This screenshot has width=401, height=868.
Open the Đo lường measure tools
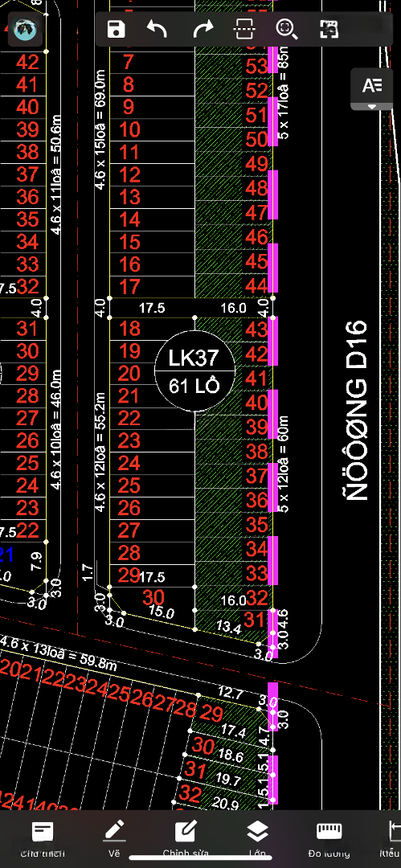(x=329, y=838)
